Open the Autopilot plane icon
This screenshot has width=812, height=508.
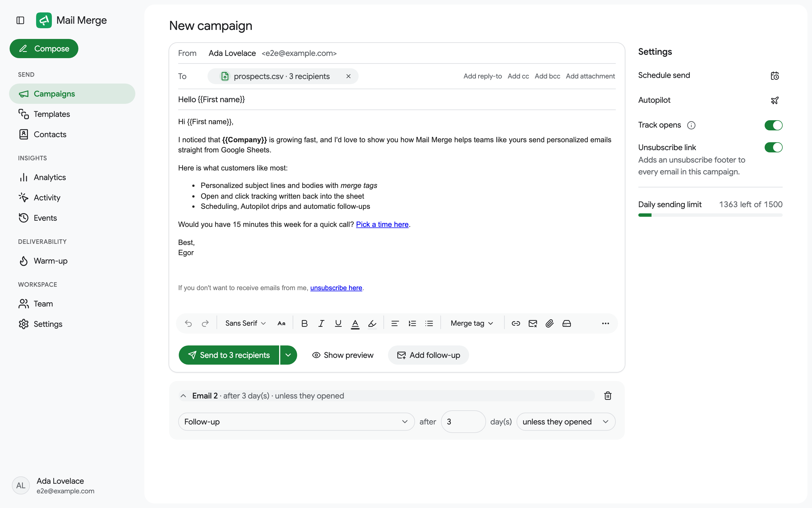(775, 100)
